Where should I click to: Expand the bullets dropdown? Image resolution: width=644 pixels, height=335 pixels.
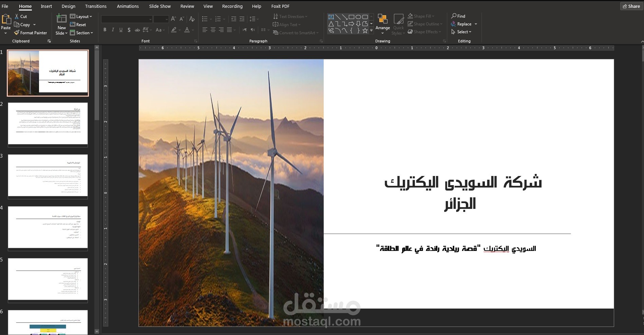[x=211, y=19]
